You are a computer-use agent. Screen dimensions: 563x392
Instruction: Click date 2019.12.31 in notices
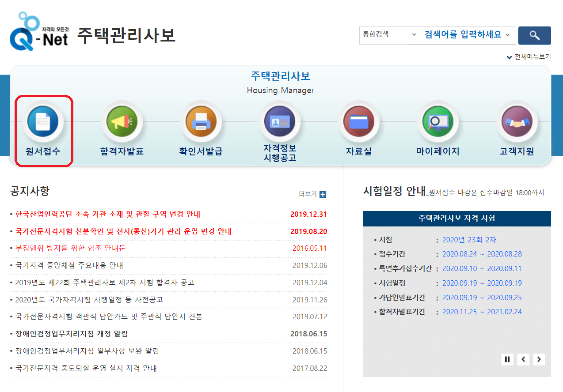tap(308, 215)
